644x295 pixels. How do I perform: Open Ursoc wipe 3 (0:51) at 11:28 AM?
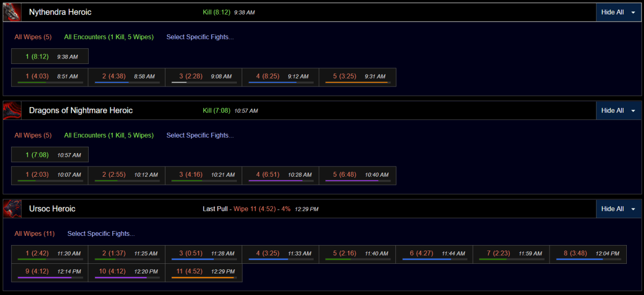click(x=204, y=254)
